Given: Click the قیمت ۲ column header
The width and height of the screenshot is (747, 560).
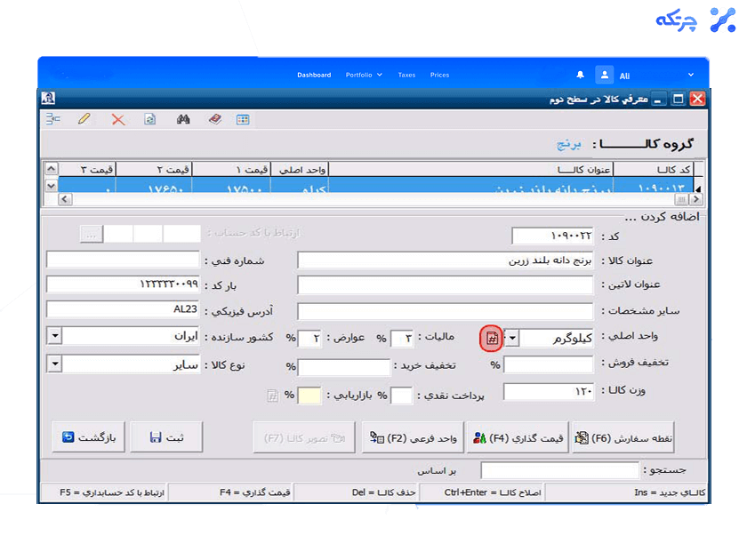Looking at the screenshot, I should (155, 170).
